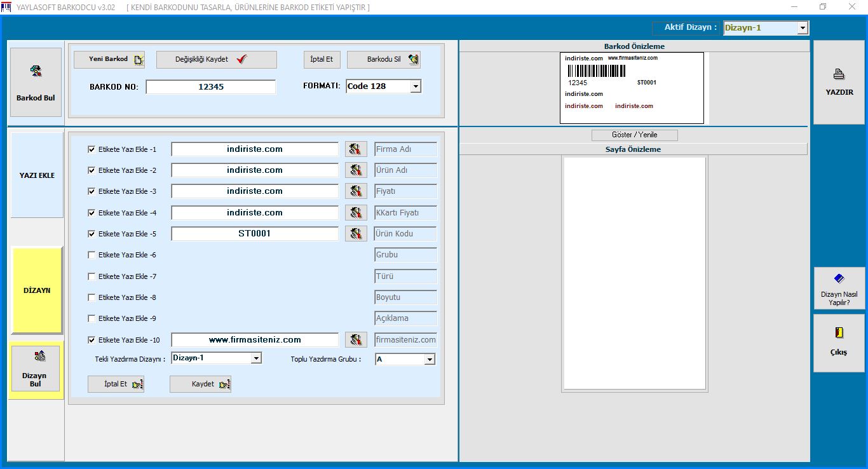Open format settings icon for Yazı Ekle -1
The height and width of the screenshot is (469, 868).
tap(356, 149)
